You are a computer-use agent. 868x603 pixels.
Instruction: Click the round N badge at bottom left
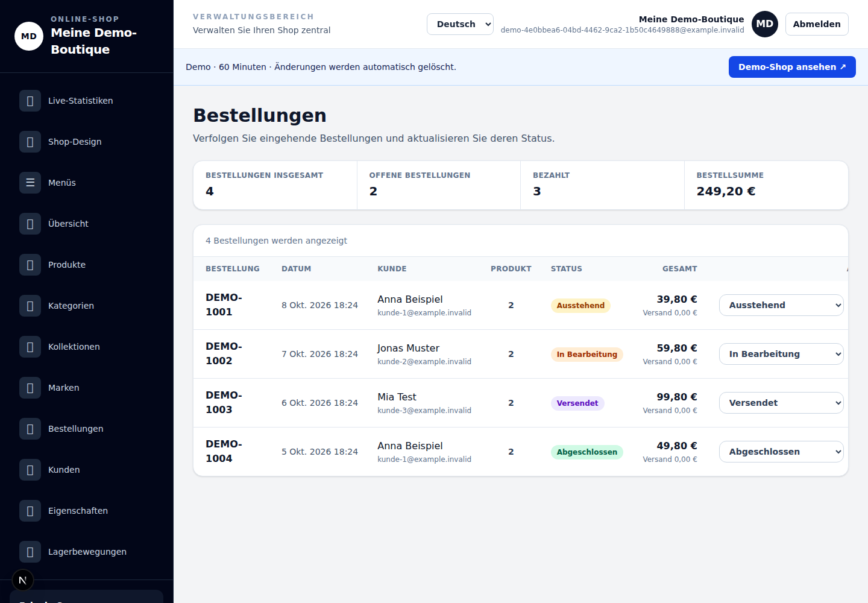23,580
